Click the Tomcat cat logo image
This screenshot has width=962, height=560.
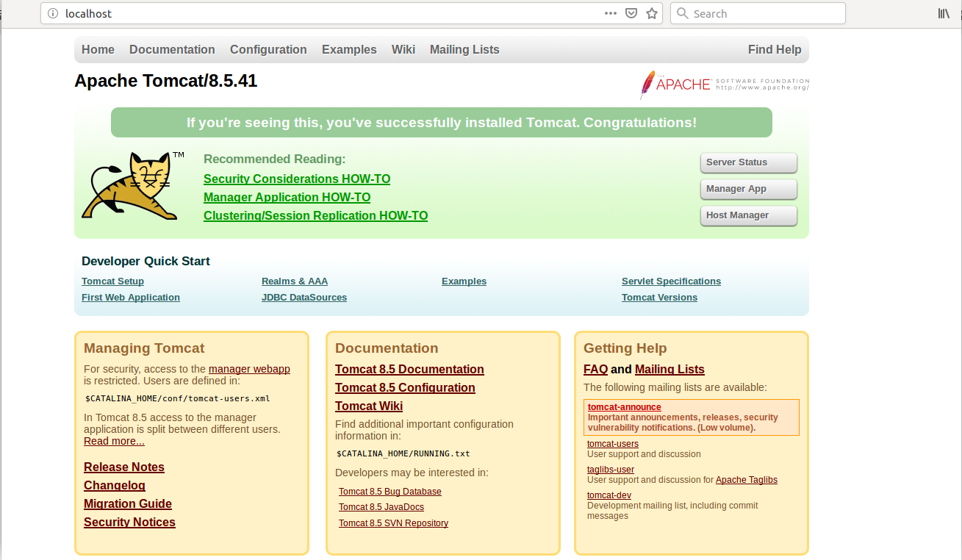point(132,186)
